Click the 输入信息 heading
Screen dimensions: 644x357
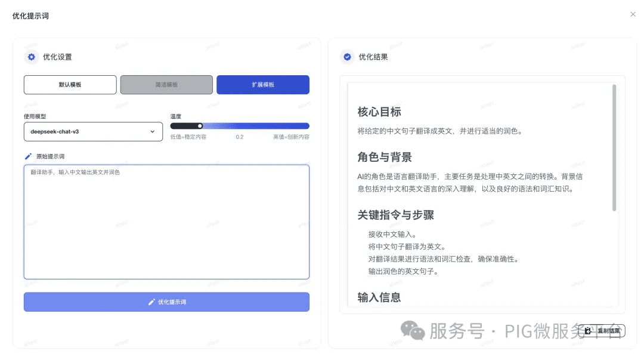click(379, 297)
